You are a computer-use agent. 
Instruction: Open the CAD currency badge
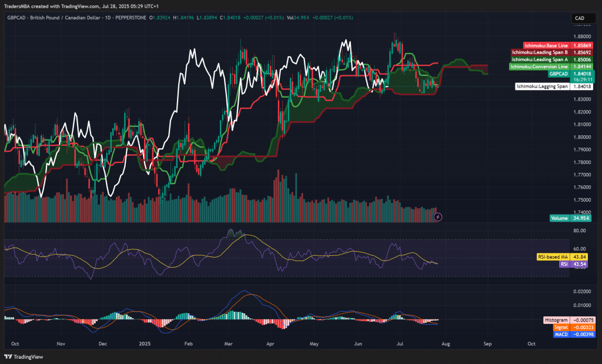coord(582,18)
